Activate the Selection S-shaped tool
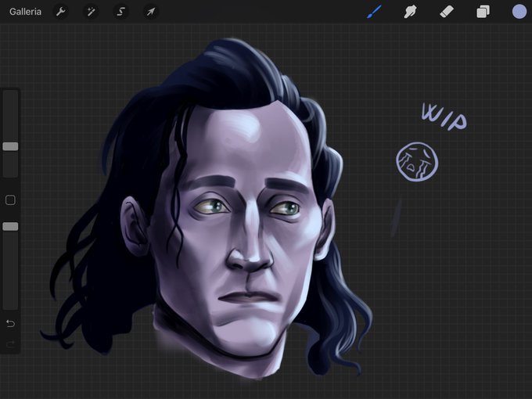 (120, 12)
